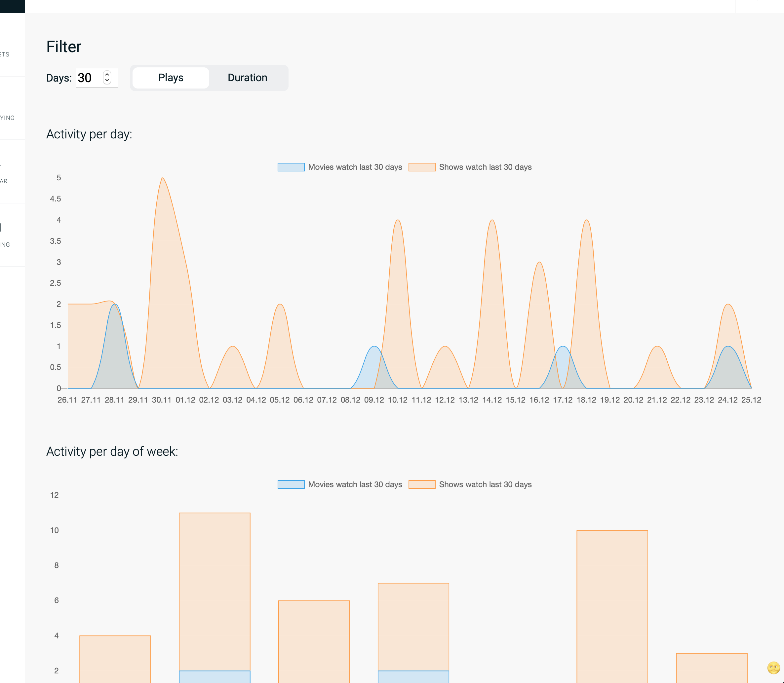Click the moon face emoji icon
Viewport: 784px width, 683px height.
tap(773, 668)
